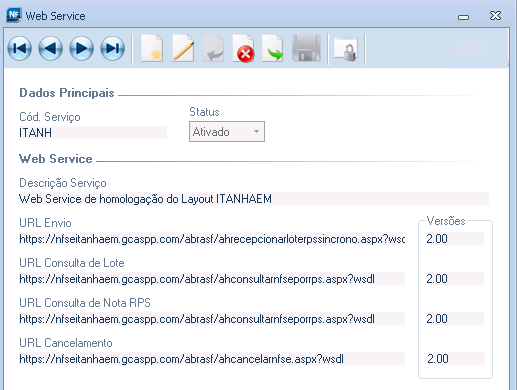Save with the floppy disk icon
The image size is (517, 390).
point(306,49)
